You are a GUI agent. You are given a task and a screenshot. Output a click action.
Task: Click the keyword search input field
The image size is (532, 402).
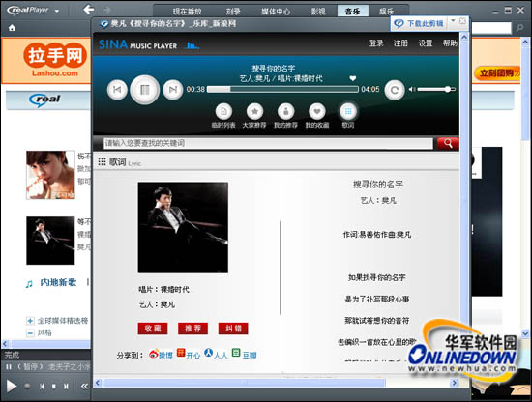[268, 143]
